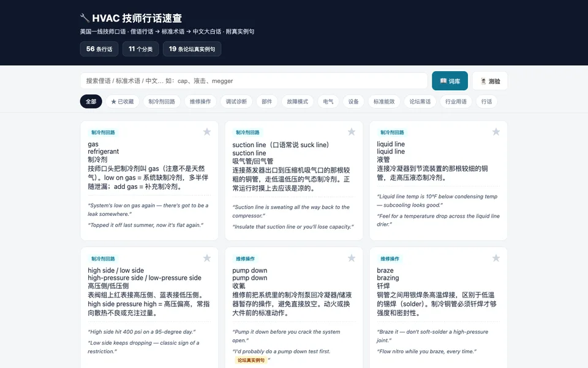Screen dimensions: 588x368
Task: Favorite the pump down card
Action: pos(352,258)
